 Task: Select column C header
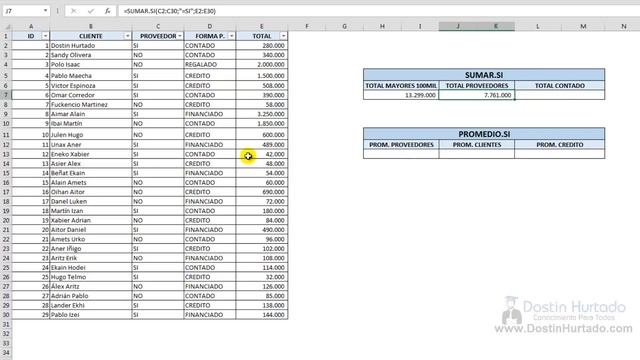tap(158, 27)
